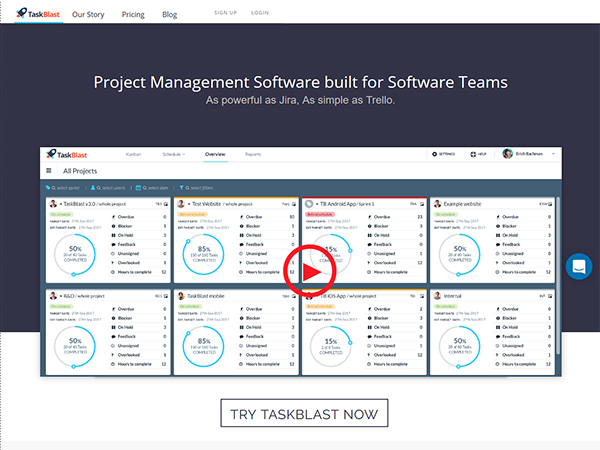Expand the R&D whole project card arrow

tap(61, 296)
